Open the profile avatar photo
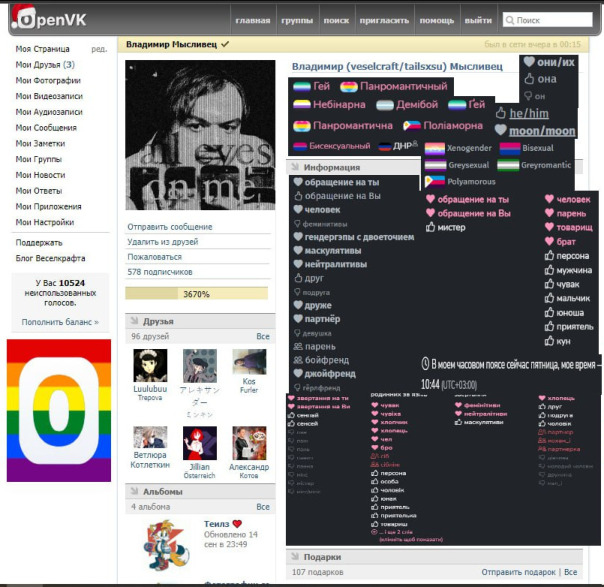Screen dimensions: 604x587 (200, 135)
